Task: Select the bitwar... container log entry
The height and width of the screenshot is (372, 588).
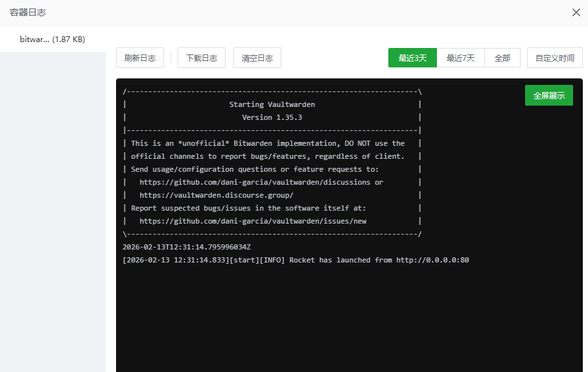Action: tap(53, 40)
